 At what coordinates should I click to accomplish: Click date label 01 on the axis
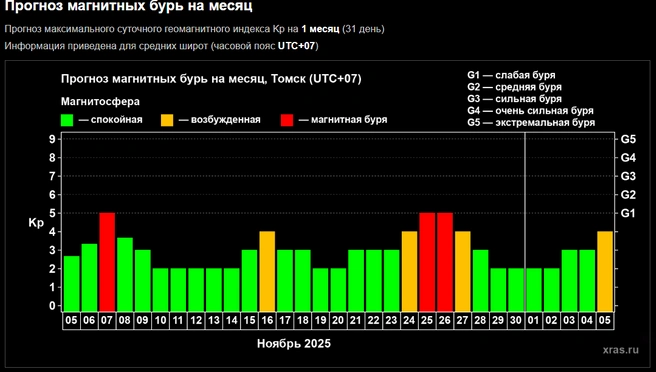(x=533, y=321)
